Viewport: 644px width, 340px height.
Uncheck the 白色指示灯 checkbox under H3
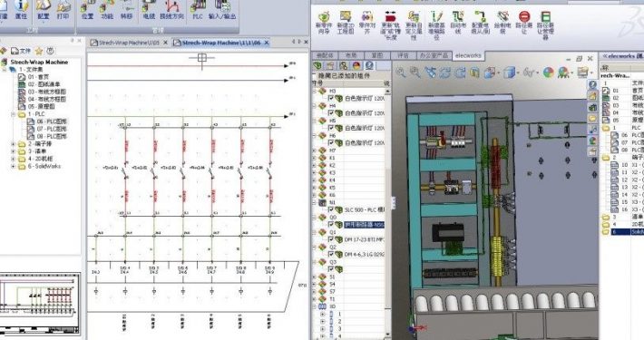pyautogui.click(x=331, y=98)
